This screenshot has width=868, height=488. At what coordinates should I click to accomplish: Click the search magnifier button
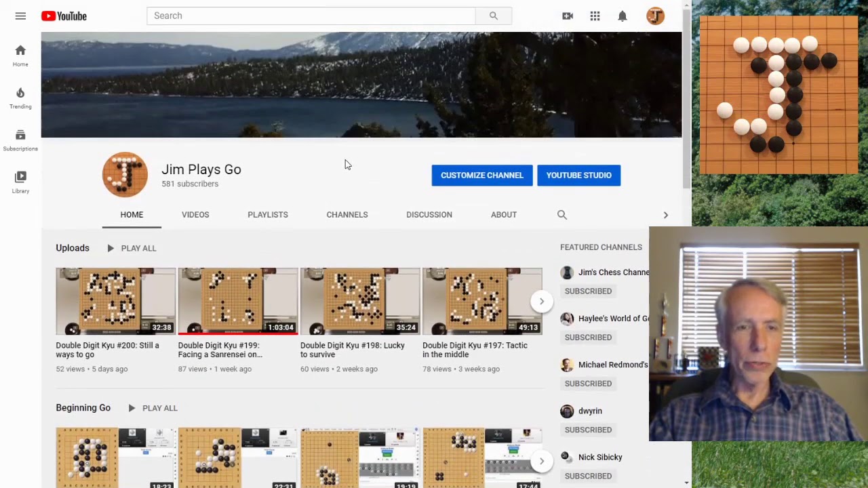(494, 16)
